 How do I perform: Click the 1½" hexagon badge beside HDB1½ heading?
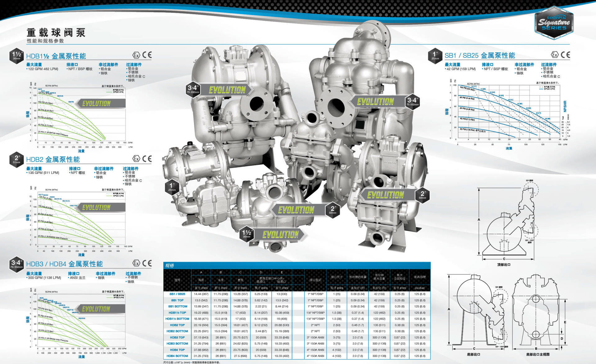tap(16, 55)
